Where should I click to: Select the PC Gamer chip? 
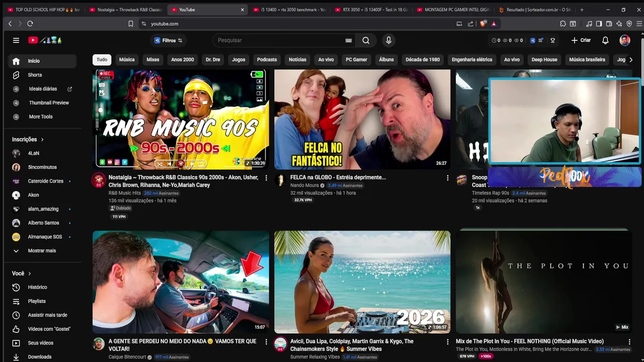(x=356, y=60)
